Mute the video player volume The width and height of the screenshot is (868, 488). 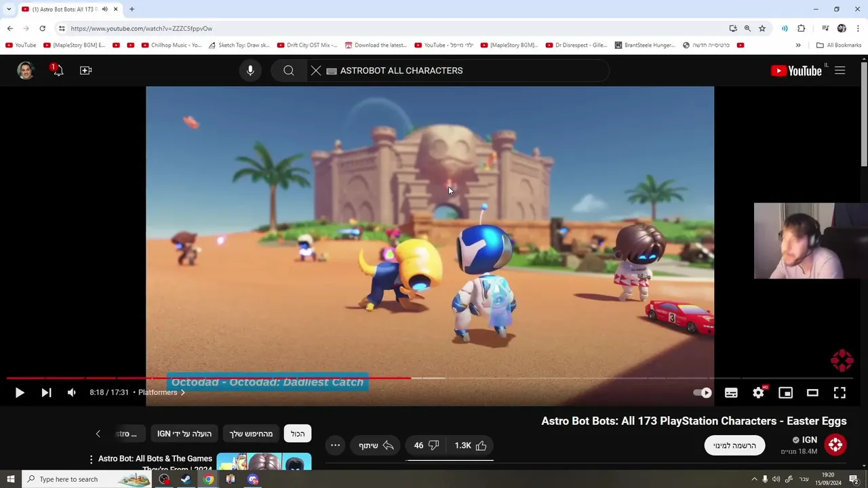[71, 392]
